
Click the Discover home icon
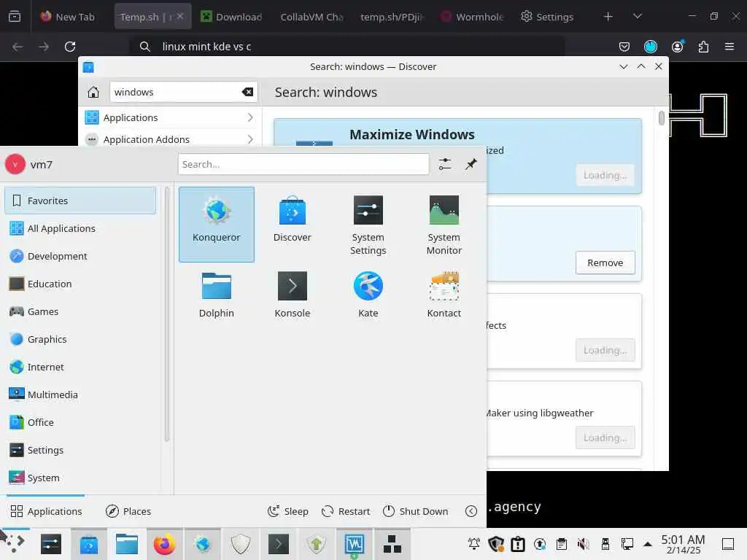click(x=93, y=92)
